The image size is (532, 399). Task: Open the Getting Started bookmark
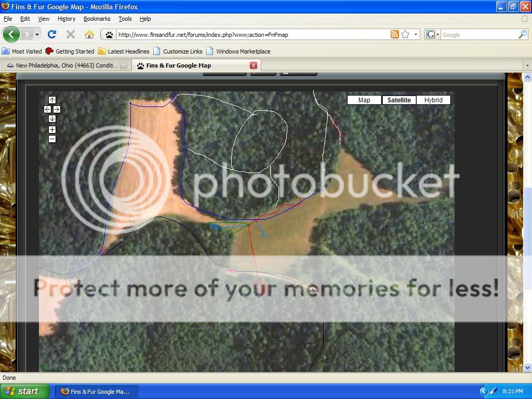(70, 51)
